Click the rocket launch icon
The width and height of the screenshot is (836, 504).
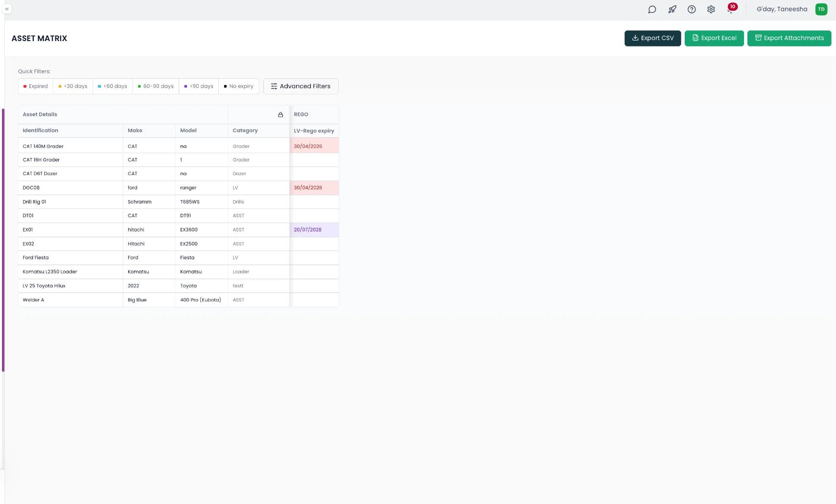(x=672, y=9)
